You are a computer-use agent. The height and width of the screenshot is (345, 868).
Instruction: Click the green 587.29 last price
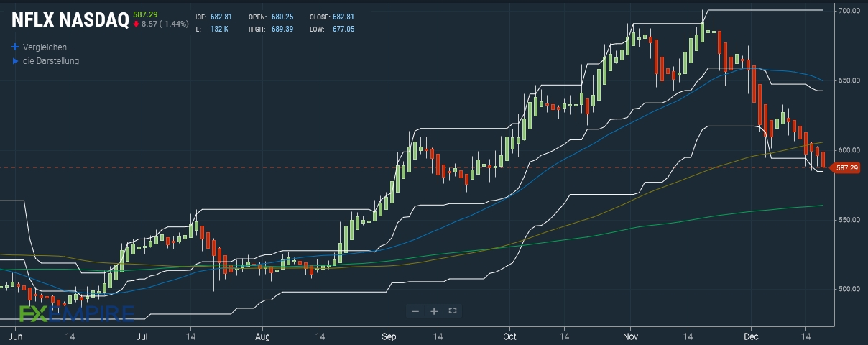click(x=145, y=14)
